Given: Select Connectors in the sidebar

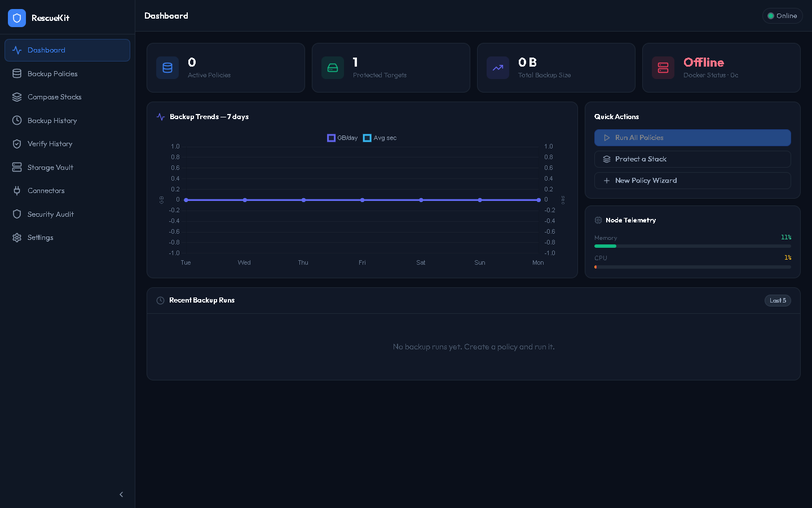Looking at the screenshot, I should 67,191.
